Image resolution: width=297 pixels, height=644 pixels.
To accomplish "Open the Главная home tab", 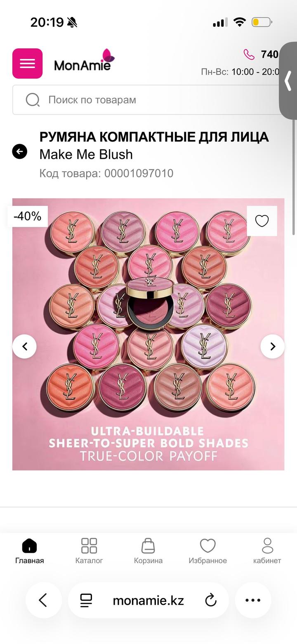I will [29, 551].
